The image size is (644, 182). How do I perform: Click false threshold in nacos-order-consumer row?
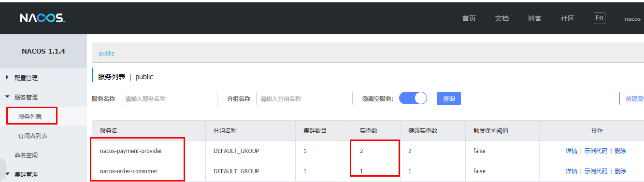tap(479, 171)
